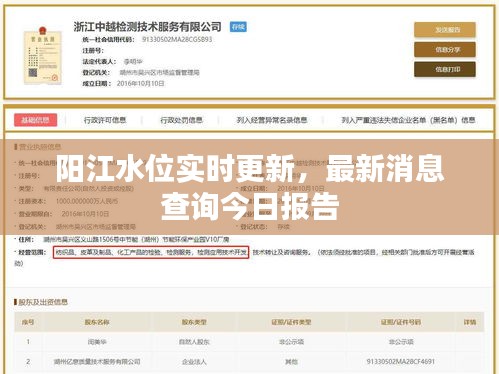The height and width of the screenshot is (374, 499).
Task: Click the 证照/证件类型 column header
Action: pos(291,322)
